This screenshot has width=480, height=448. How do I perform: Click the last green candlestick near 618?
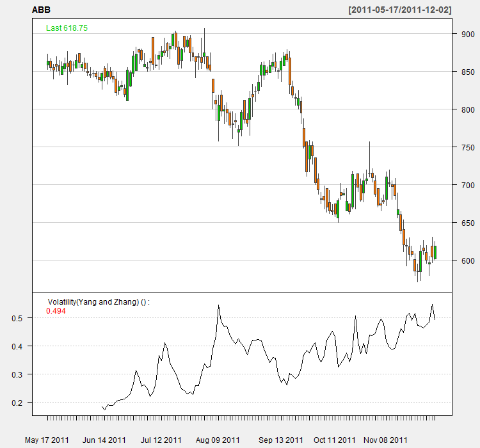click(x=435, y=252)
